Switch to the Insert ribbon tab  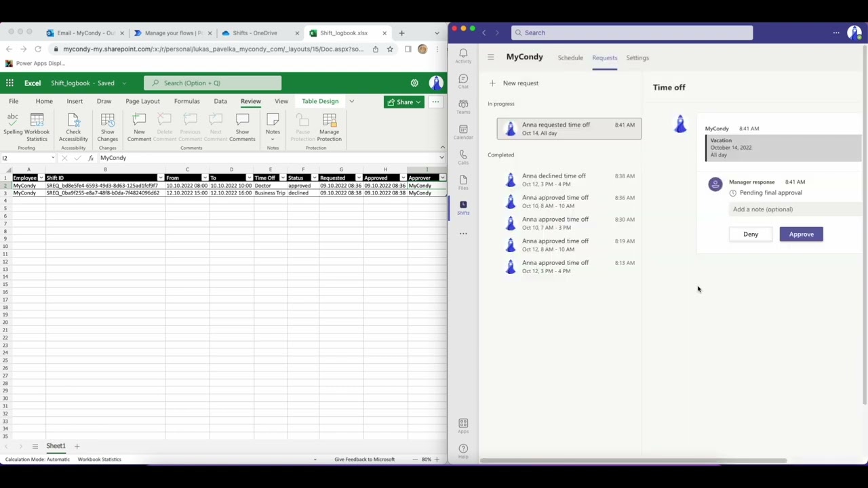(75, 101)
